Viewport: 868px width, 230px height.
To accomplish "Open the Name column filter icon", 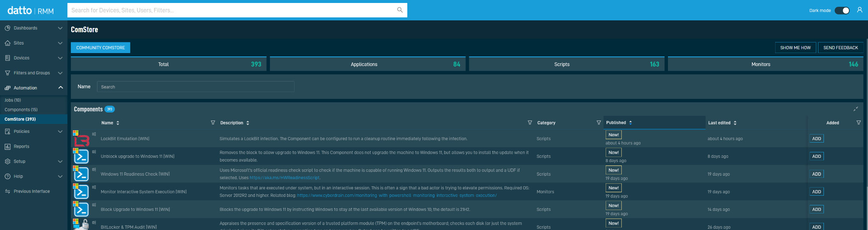I will (213, 123).
